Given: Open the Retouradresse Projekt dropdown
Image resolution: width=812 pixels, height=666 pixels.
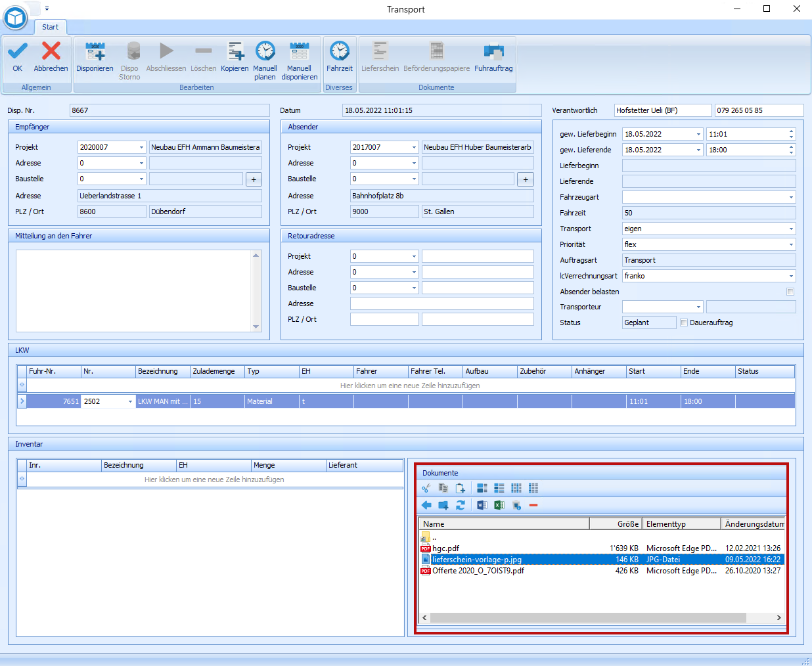Looking at the screenshot, I should (x=414, y=256).
